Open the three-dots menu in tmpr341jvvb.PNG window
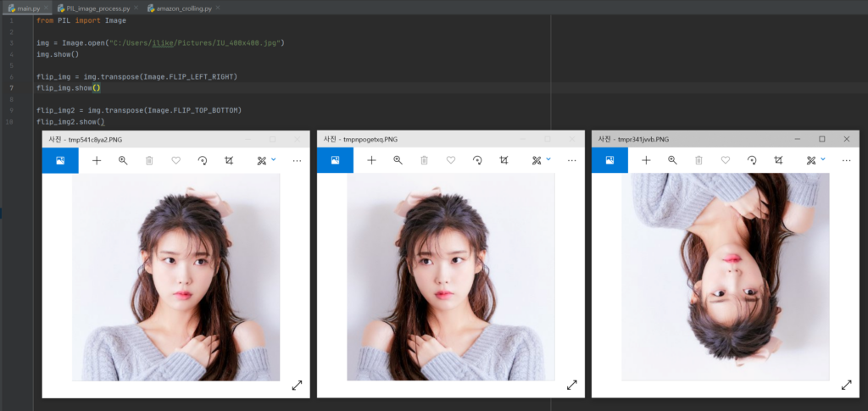Image resolution: width=868 pixels, height=411 pixels. pos(846,160)
